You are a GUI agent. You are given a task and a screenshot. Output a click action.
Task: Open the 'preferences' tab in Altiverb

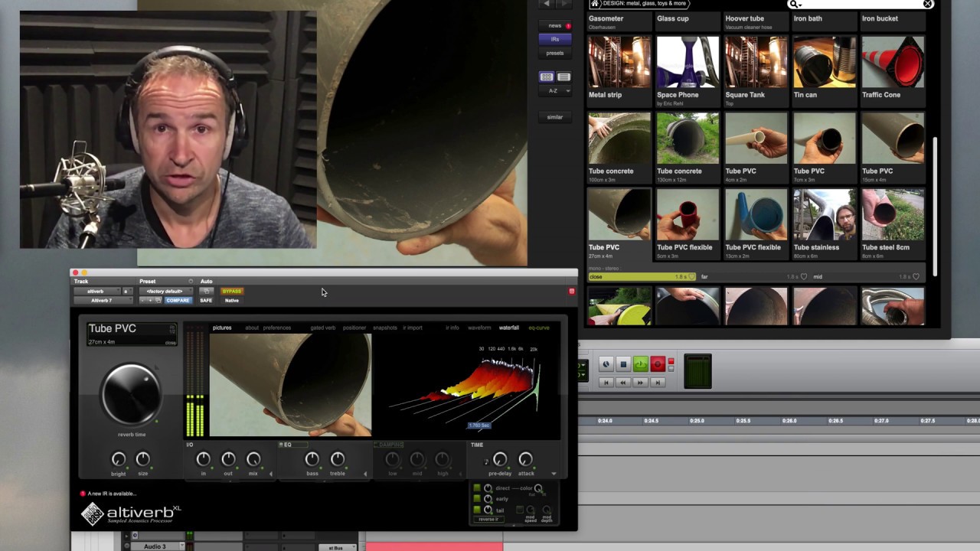[276, 328]
